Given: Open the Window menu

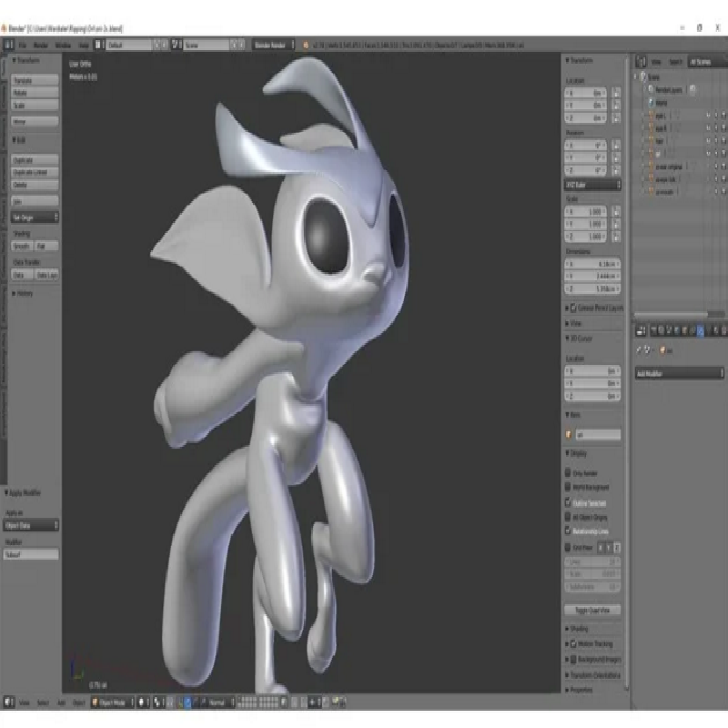Looking at the screenshot, I should point(63,45).
